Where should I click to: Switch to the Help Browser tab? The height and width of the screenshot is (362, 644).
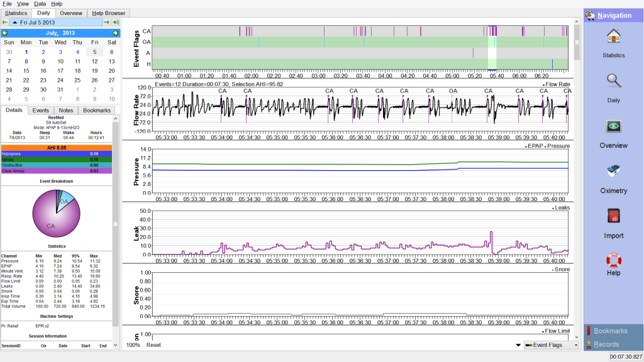(109, 13)
